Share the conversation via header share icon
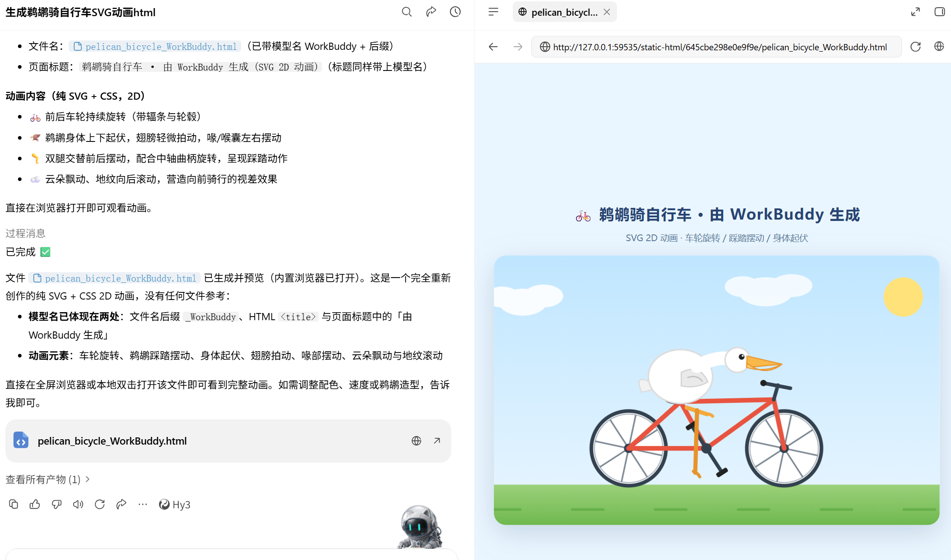Image resolution: width=951 pixels, height=560 pixels. [431, 12]
